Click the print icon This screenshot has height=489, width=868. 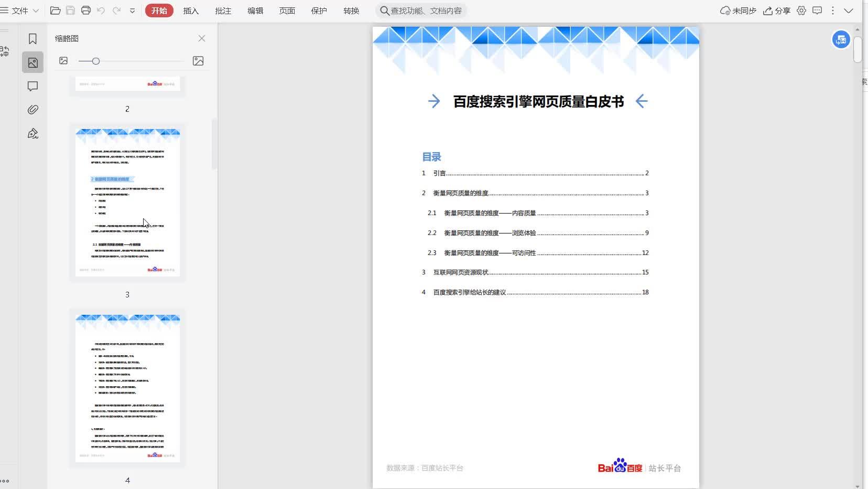[x=86, y=10]
